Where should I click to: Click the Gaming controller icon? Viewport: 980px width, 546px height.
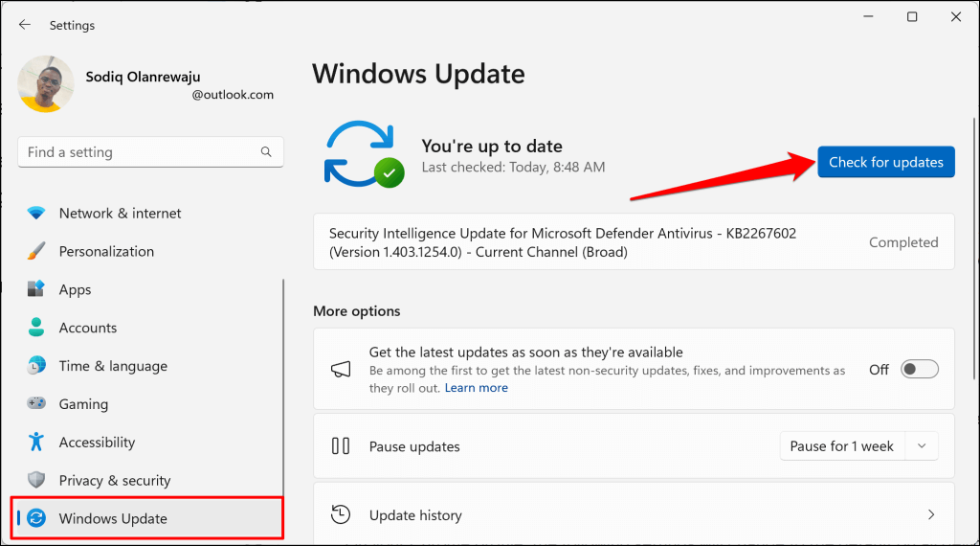coord(36,403)
